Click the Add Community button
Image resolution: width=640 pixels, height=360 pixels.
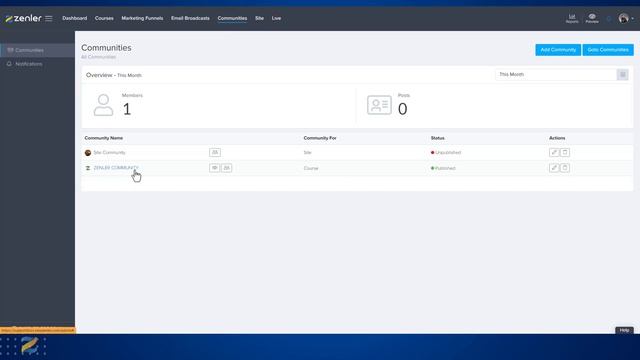pyautogui.click(x=558, y=50)
